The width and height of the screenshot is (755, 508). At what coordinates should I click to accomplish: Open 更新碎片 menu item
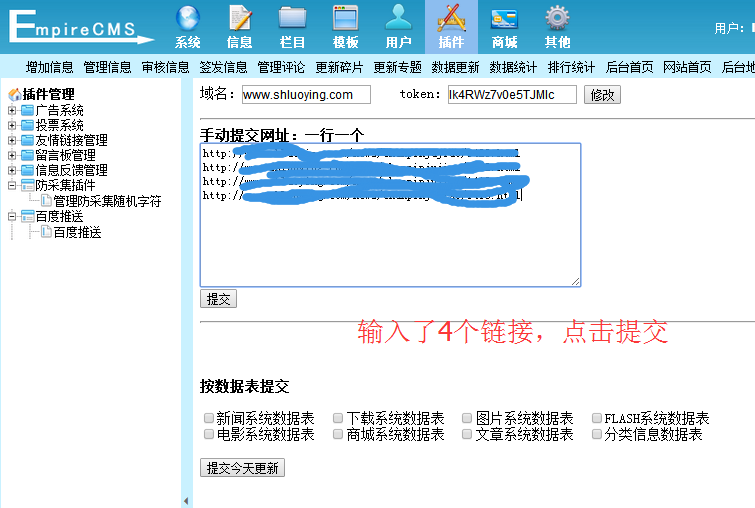[339, 67]
